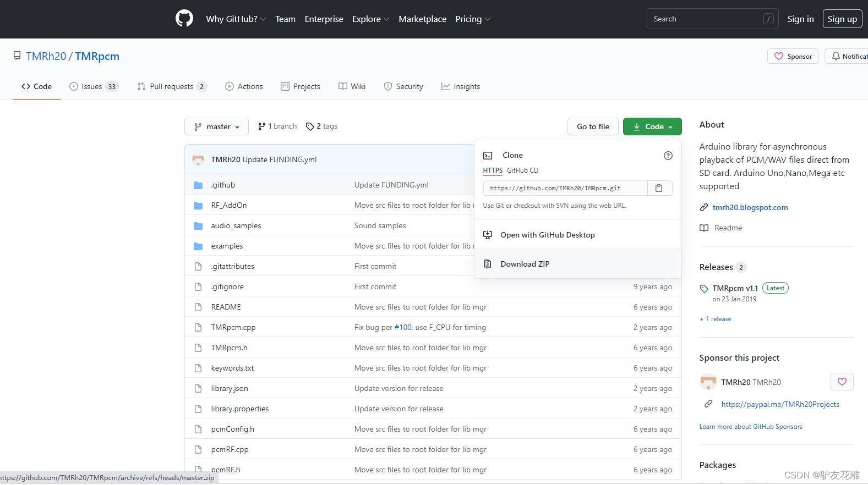Image resolution: width=868 pixels, height=485 pixels.
Task: Expand the Pricing menu
Action: [473, 19]
